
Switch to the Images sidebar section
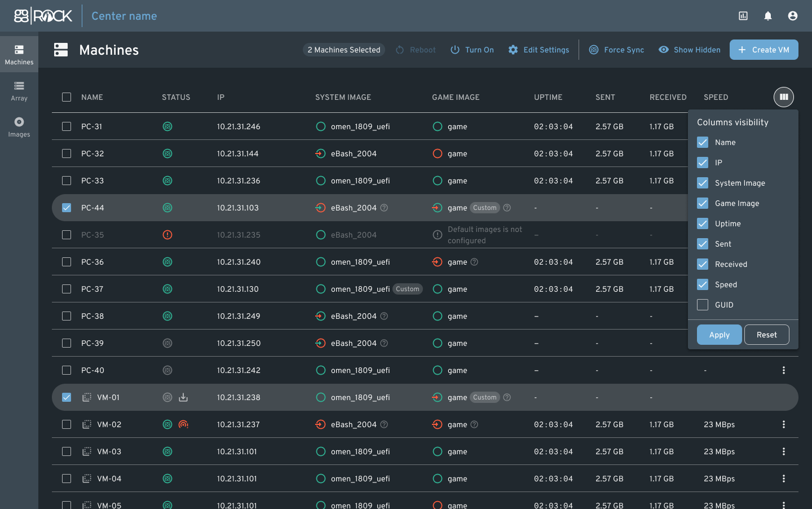pos(19,126)
